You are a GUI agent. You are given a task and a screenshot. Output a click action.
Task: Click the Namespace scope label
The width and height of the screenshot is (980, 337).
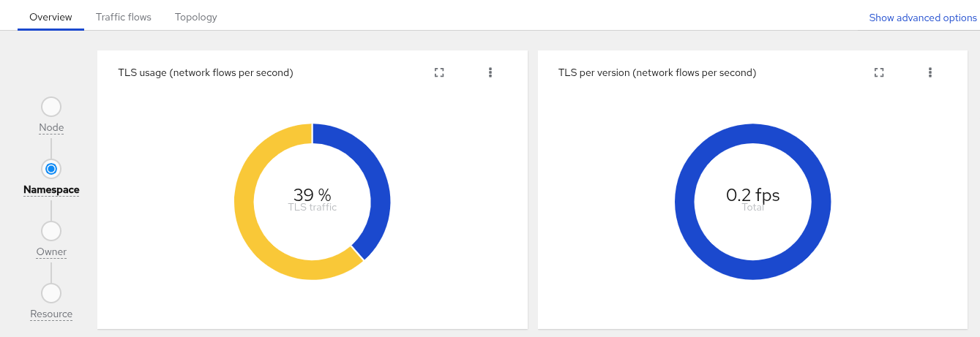tap(51, 190)
